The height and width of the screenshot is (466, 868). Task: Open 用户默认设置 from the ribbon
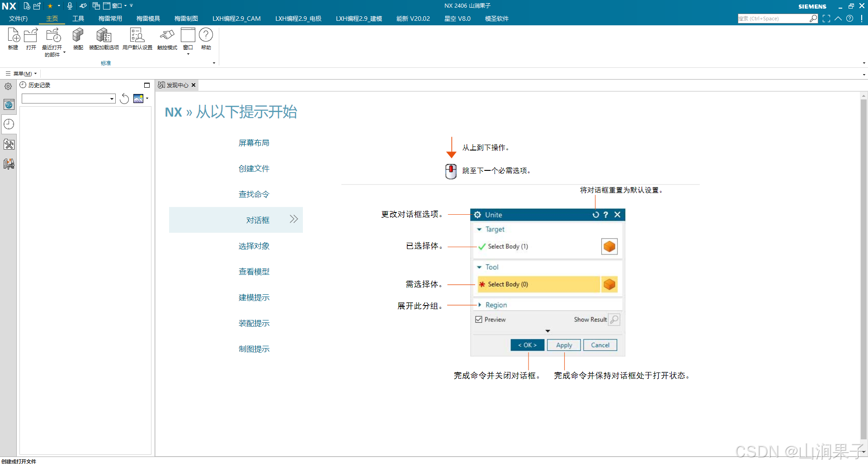click(137, 39)
